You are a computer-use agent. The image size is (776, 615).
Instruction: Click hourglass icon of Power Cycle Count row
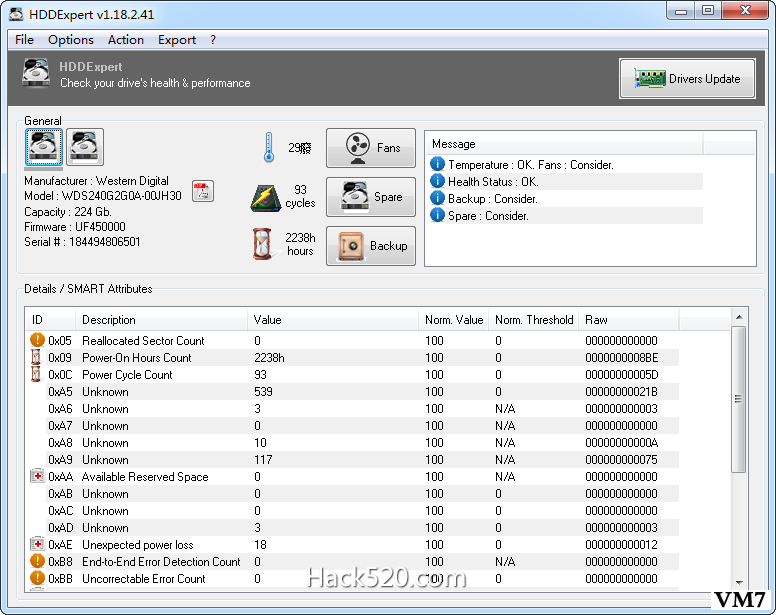click(36, 374)
